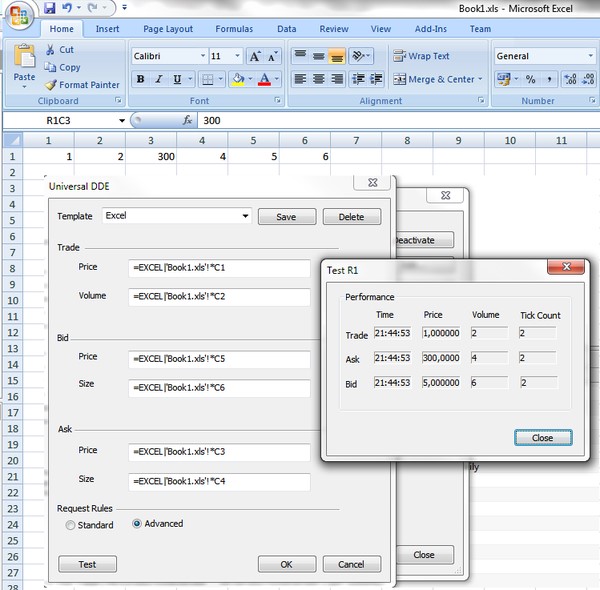Toggle underline formatting

(x=177, y=79)
